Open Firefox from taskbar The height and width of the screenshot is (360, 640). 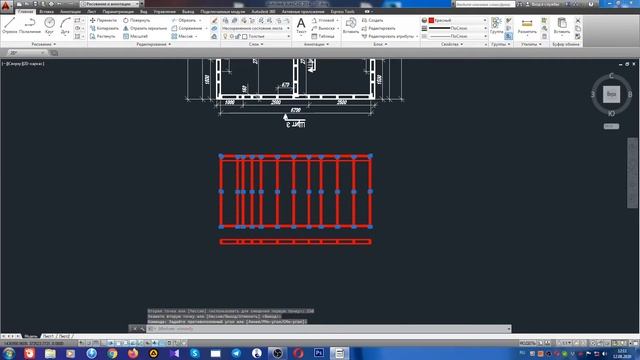[133, 353]
